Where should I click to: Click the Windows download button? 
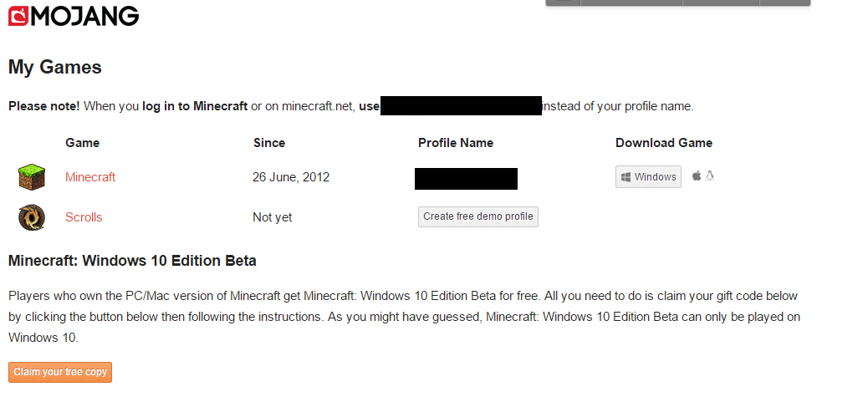648,177
